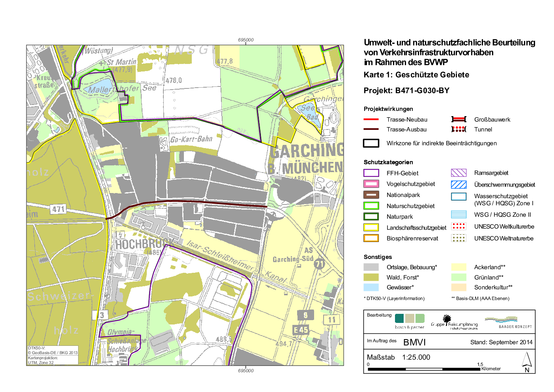Select the Wirkzone black rectangle symbol
554x392 pixels.
pyautogui.click(x=371, y=143)
